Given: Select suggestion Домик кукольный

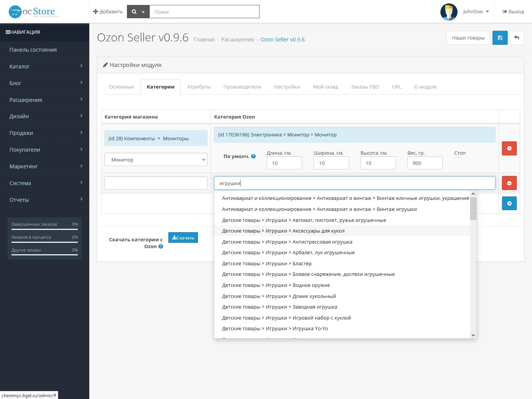Looking at the screenshot, I should (342, 296).
